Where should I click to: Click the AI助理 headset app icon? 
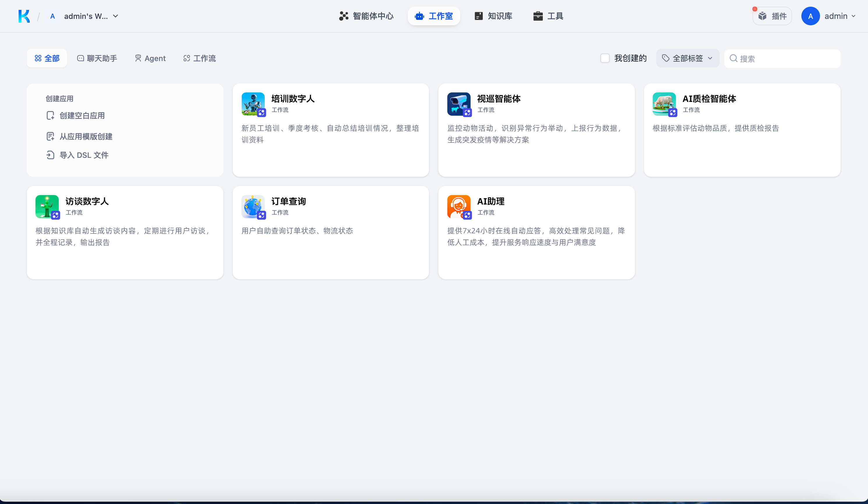click(x=458, y=206)
